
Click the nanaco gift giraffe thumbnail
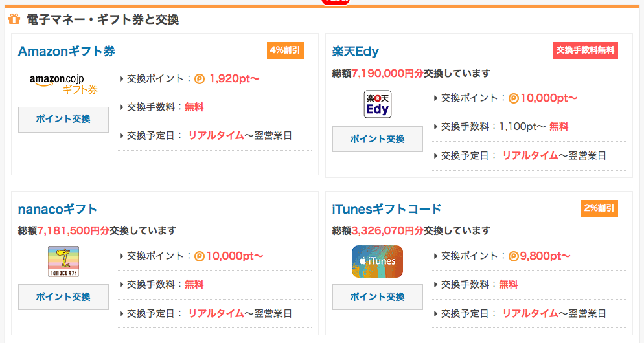click(x=63, y=261)
